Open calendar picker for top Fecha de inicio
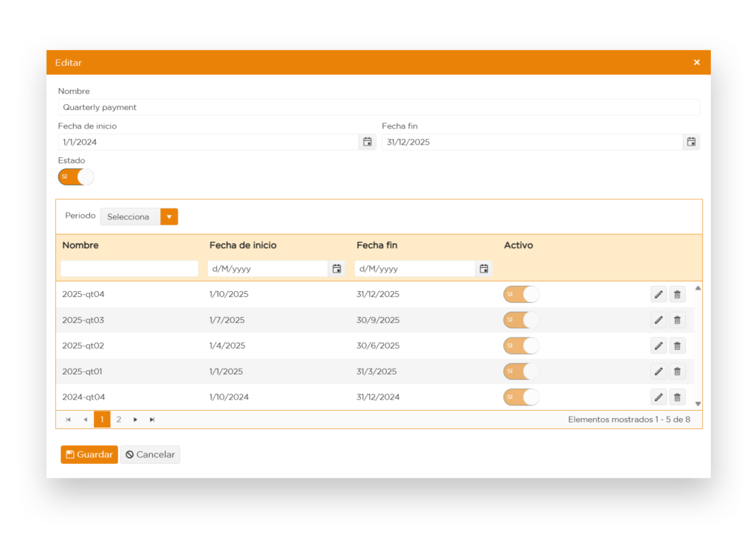Screen dimensions: 756x534 (367, 142)
